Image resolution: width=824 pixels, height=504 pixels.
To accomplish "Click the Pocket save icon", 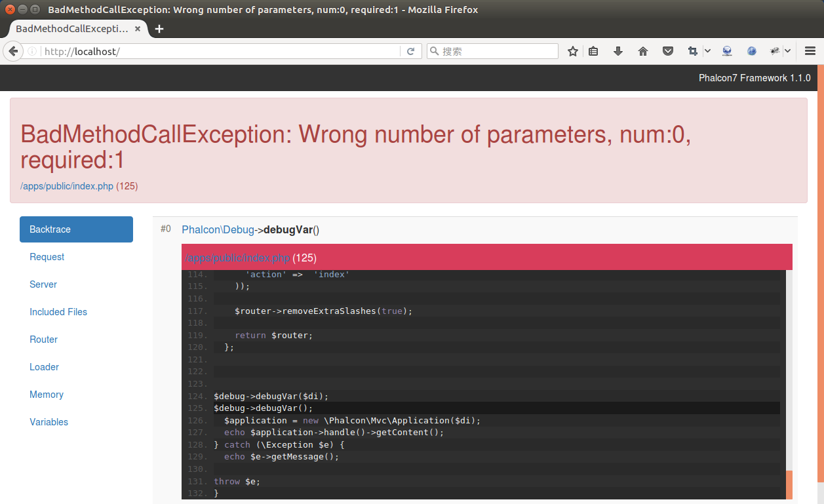I will click(667, 51).
